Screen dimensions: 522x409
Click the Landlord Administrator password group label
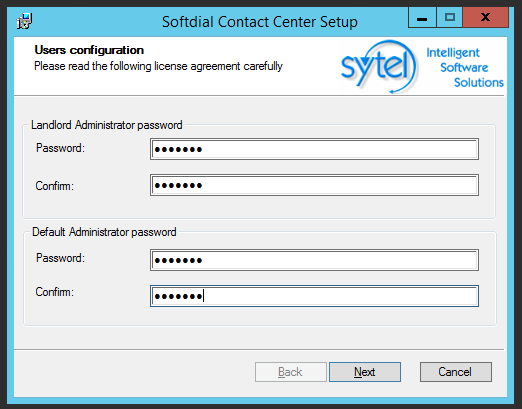pos(107,125)
